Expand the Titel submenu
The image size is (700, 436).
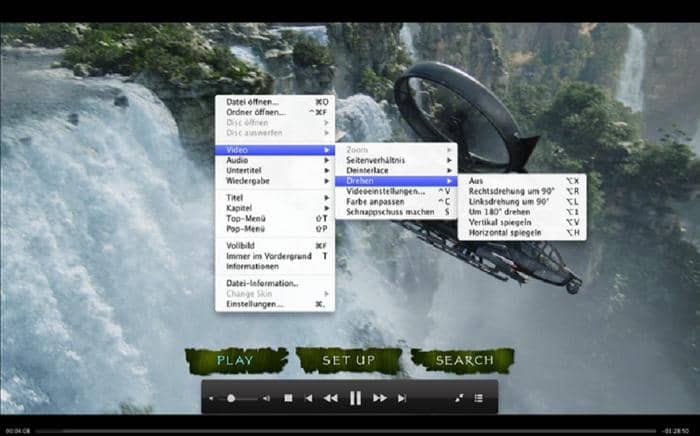click(275, 198)
